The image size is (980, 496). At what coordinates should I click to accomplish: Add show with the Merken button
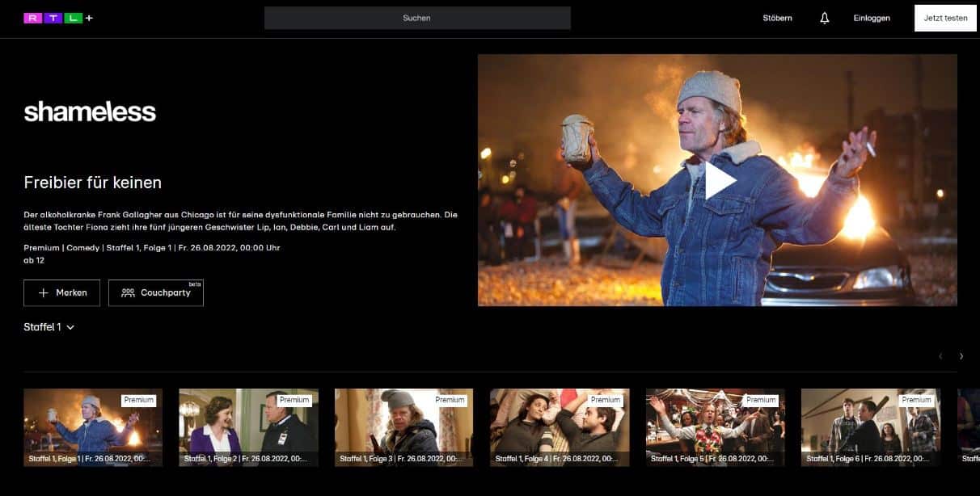point(61,292)
